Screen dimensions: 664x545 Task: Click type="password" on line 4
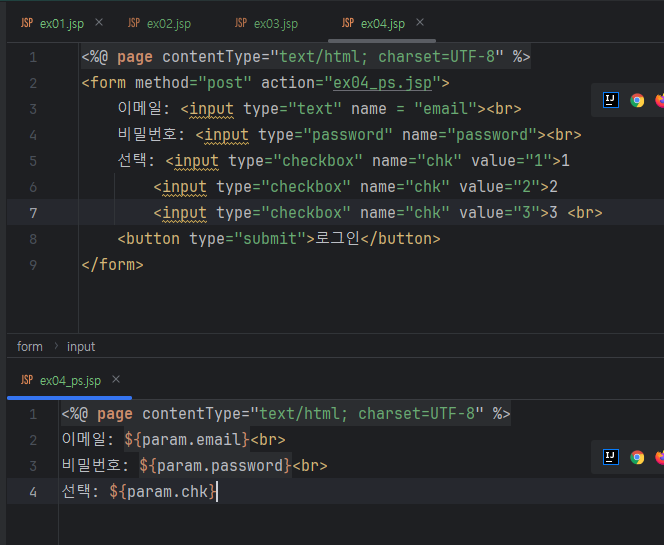point(326,135)
